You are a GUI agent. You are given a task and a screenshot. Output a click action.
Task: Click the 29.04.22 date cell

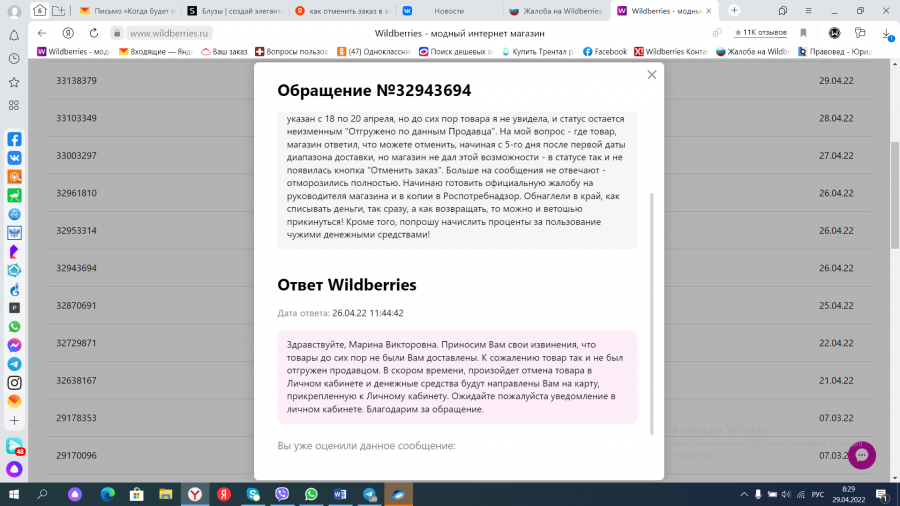coord(836,81)
